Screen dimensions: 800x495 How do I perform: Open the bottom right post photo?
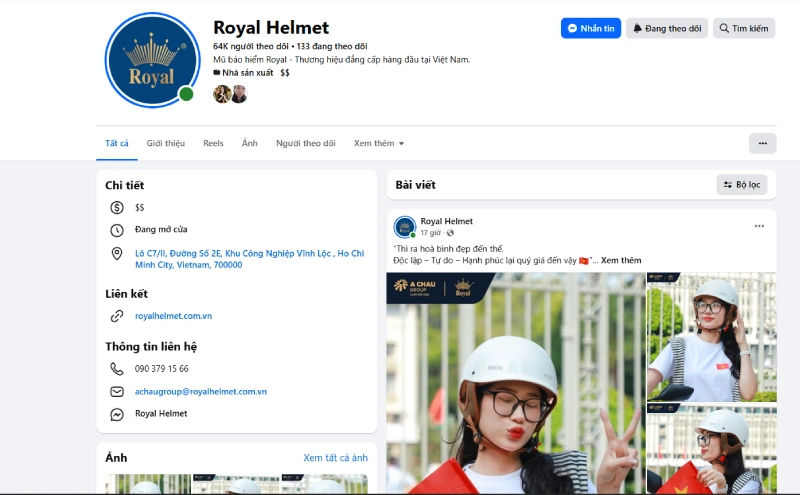pos(712,449)
